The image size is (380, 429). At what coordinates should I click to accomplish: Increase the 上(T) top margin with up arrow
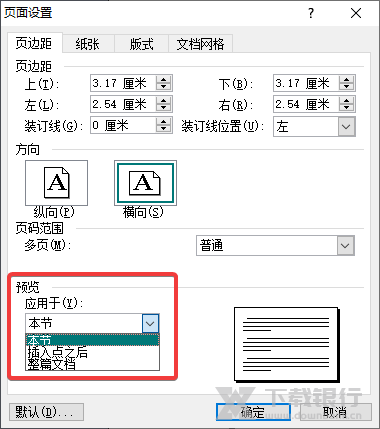click(164, 79)
